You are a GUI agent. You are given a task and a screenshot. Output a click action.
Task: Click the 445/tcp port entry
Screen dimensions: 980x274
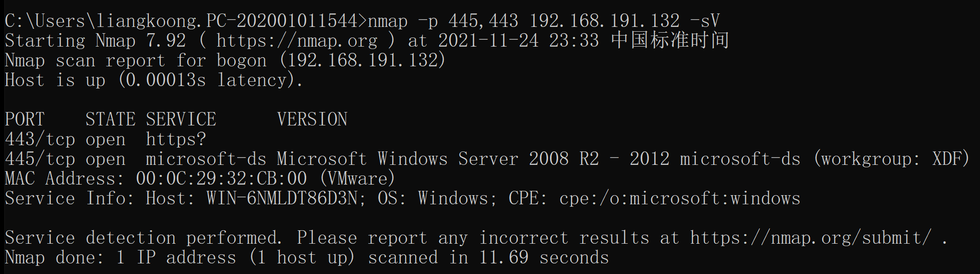40,159
